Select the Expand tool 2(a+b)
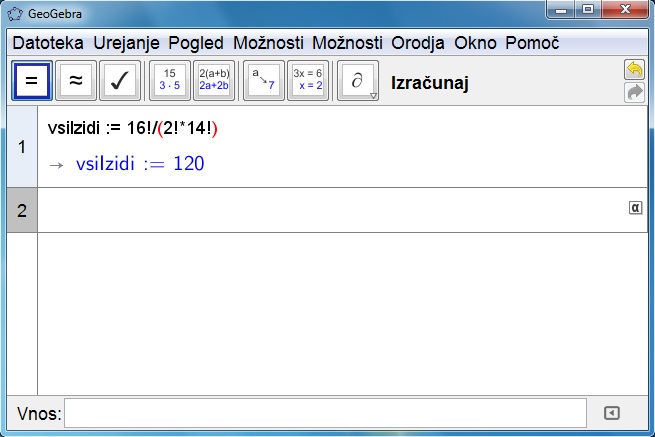655x437 pixels. 214,80
